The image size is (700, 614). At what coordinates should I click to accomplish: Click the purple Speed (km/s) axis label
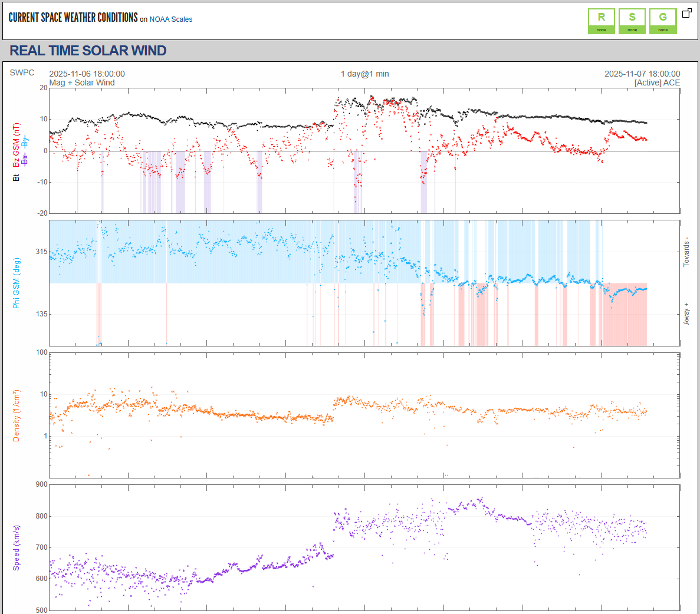[x=17, y=547]
